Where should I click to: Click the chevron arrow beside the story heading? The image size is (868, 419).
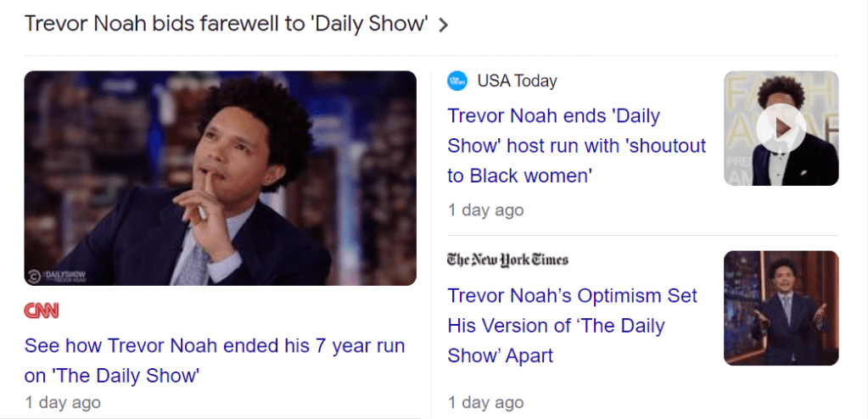(x=443, y=25)
